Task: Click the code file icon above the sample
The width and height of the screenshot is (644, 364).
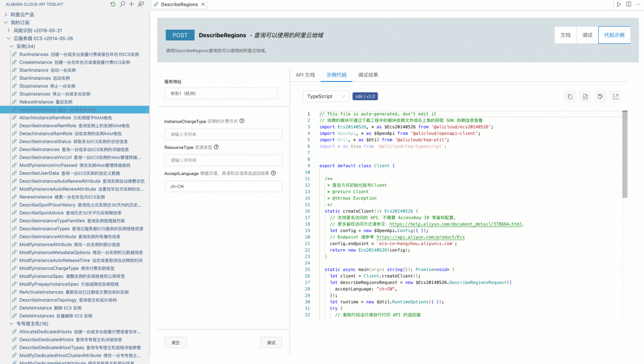Action: coord(585,97)
